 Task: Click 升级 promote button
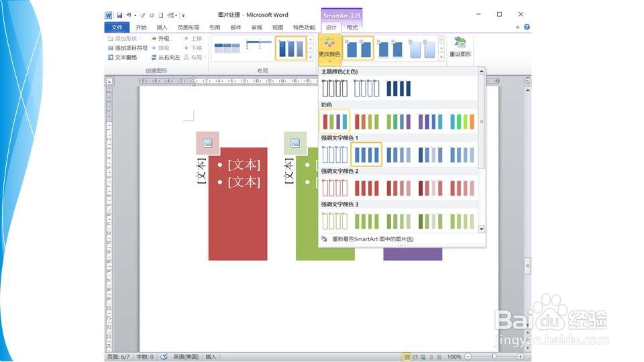(x=160, y=39)
